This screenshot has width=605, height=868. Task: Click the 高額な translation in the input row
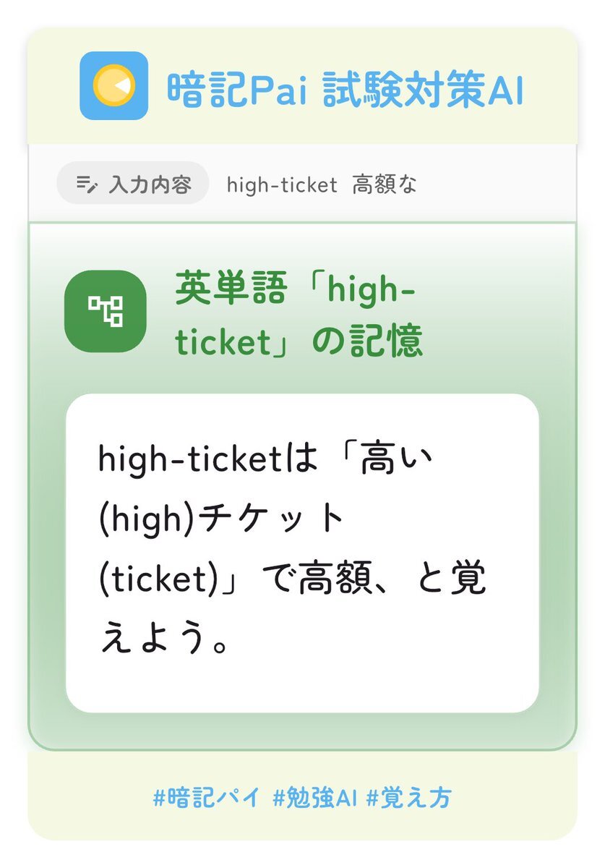pyautogui.click(x=385, y=185)
